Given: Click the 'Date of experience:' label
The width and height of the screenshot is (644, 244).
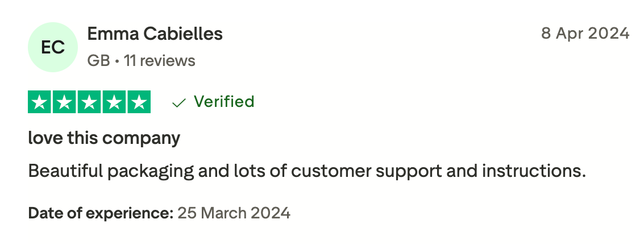Looking at the screenshot, I should point(101,214).
